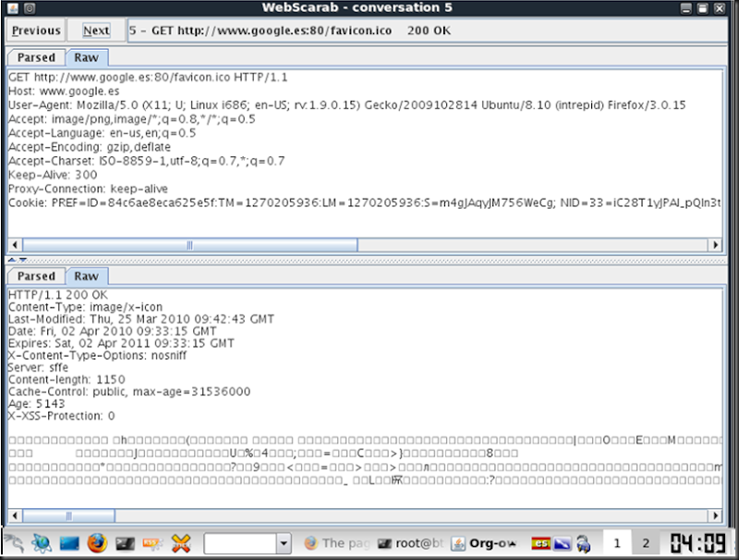Screen dimensions: 739x560
Task: Click the 'Cache-Control: public, max-age=31536000' header
Action: 129,392
